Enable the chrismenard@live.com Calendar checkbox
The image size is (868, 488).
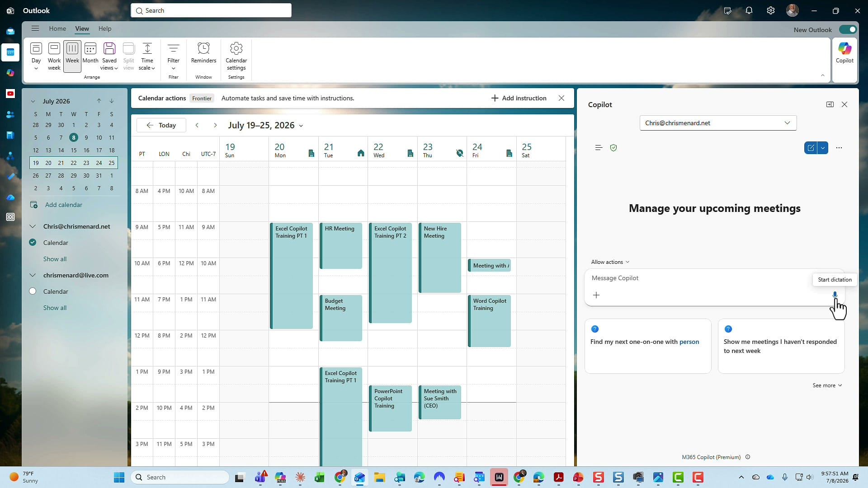[x=33, y=291]
